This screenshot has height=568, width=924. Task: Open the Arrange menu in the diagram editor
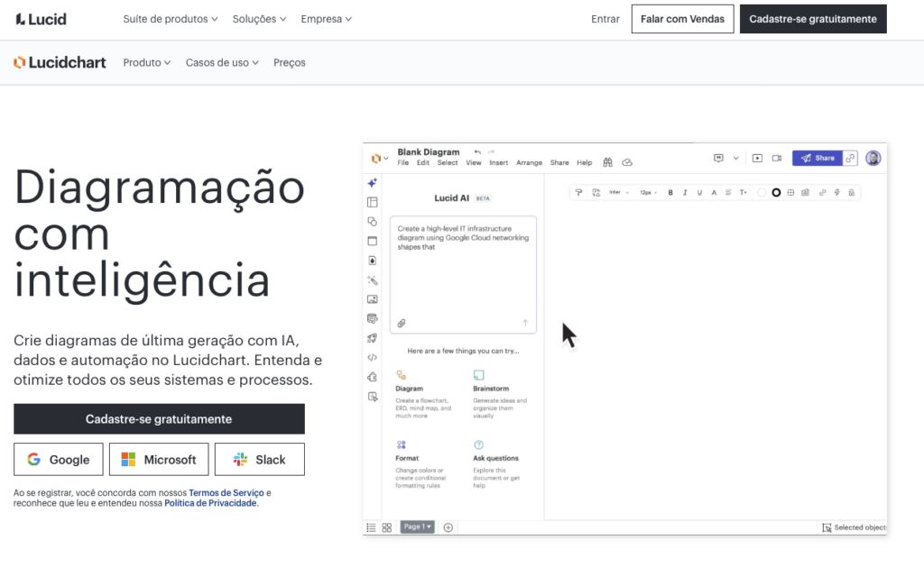529,163
